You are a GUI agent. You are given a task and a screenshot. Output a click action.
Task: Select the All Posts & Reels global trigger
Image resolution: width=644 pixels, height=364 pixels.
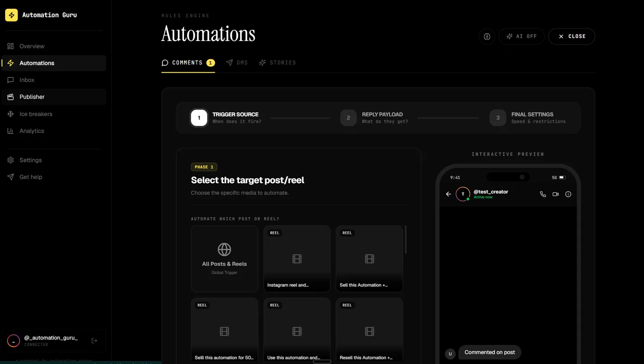(224, 259)
